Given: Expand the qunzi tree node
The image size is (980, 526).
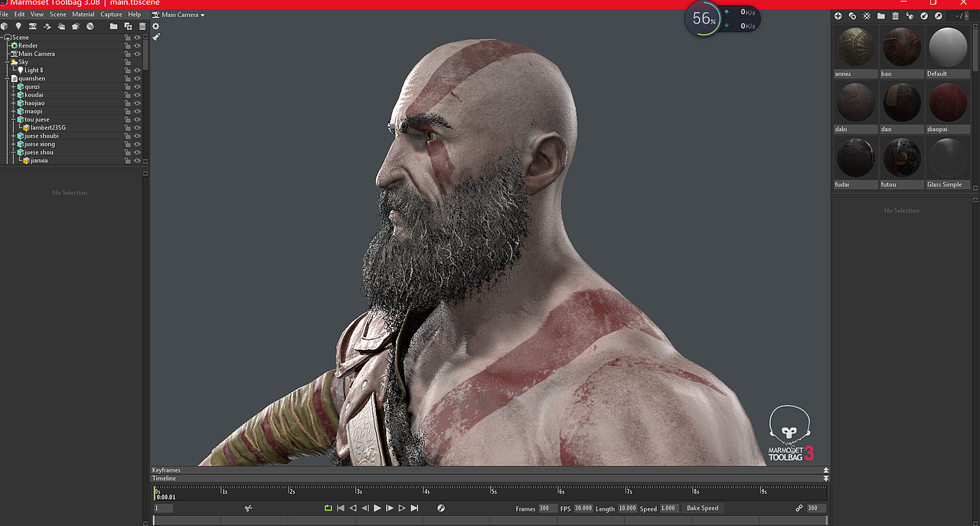Looking at the screenshot, I should point(13,87).
